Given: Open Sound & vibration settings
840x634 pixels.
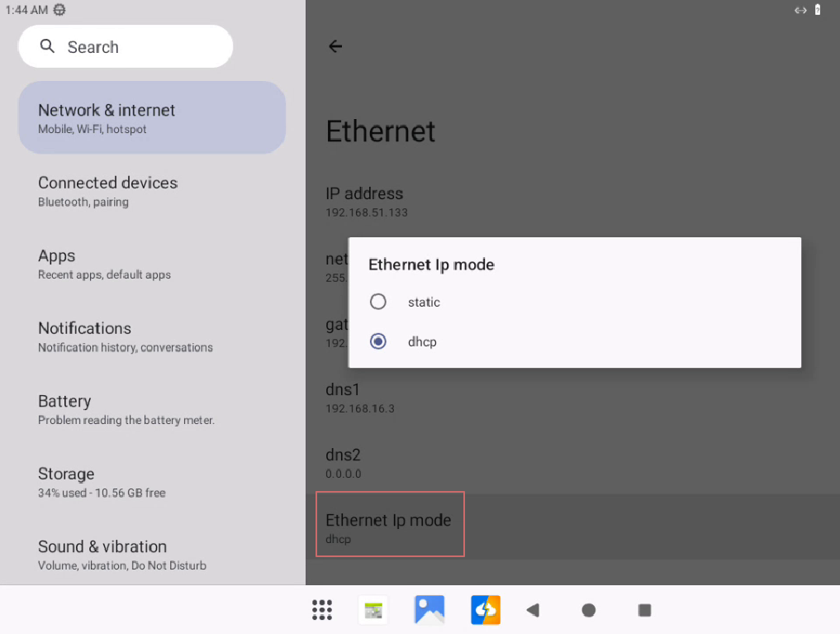Looking at the screenshot, I should pos(152,555).
